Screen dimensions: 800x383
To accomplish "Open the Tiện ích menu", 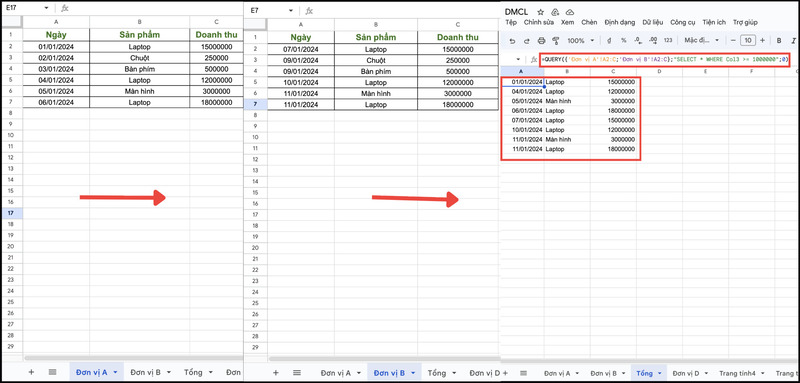I will tap(714, 22).
